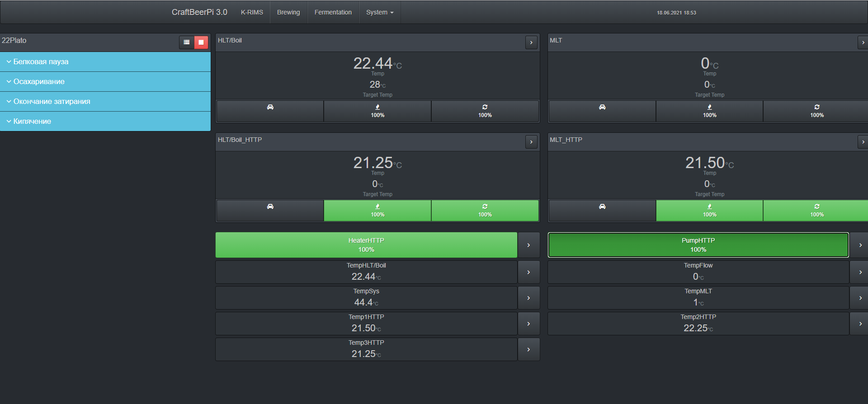Click the HLT/Boil_HTTP temperature 21.25°C
Screen dimensions: 868x404
377,163
